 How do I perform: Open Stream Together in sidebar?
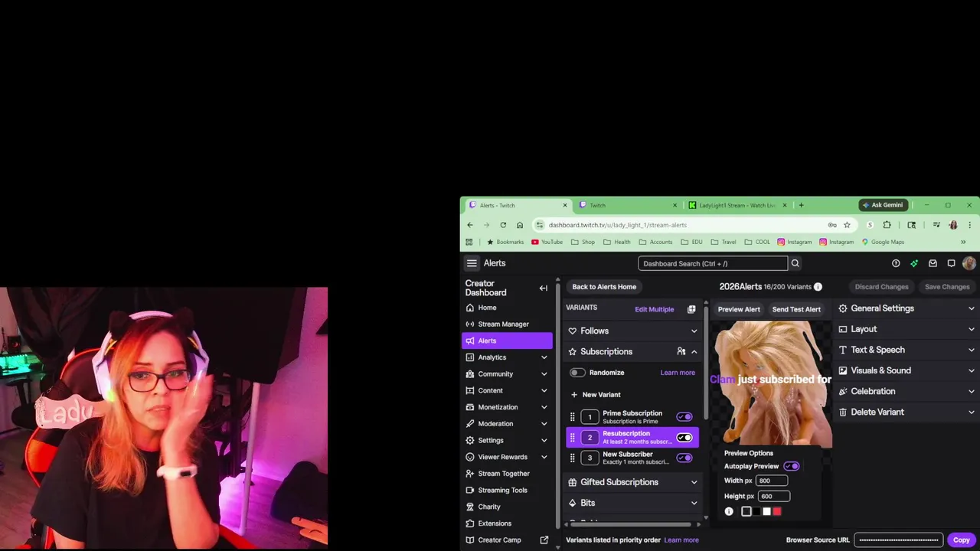(x=507, y=474)
